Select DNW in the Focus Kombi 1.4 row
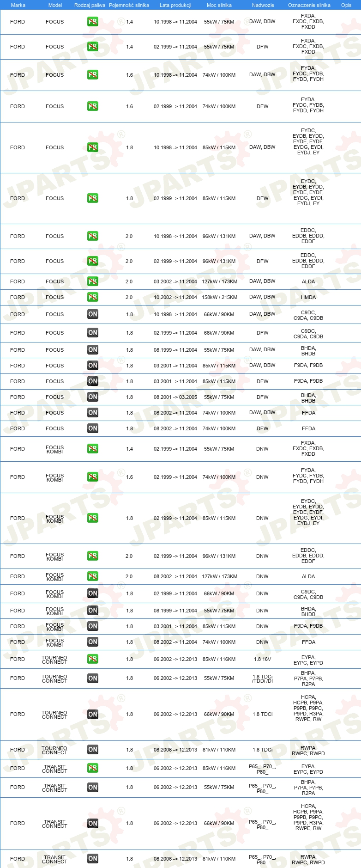Image resolution: width=361 pixels, height=868 pixels. (262, 449)
